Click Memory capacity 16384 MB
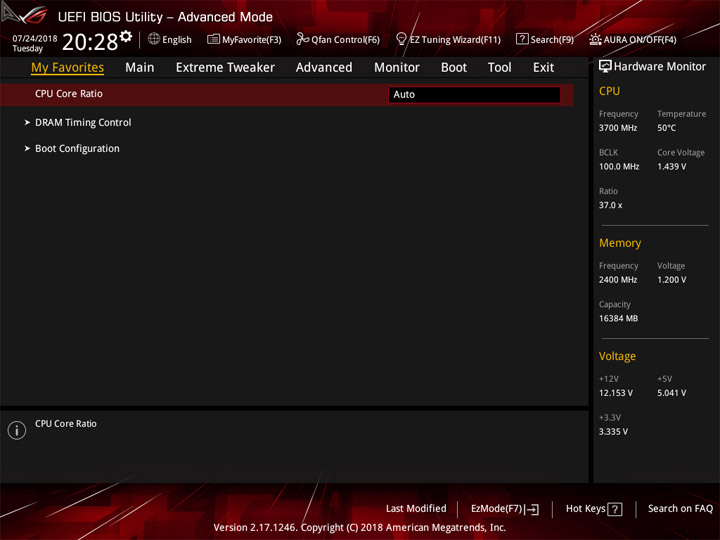The height and width of the screenshot is (540, 720). click(618, 318)
